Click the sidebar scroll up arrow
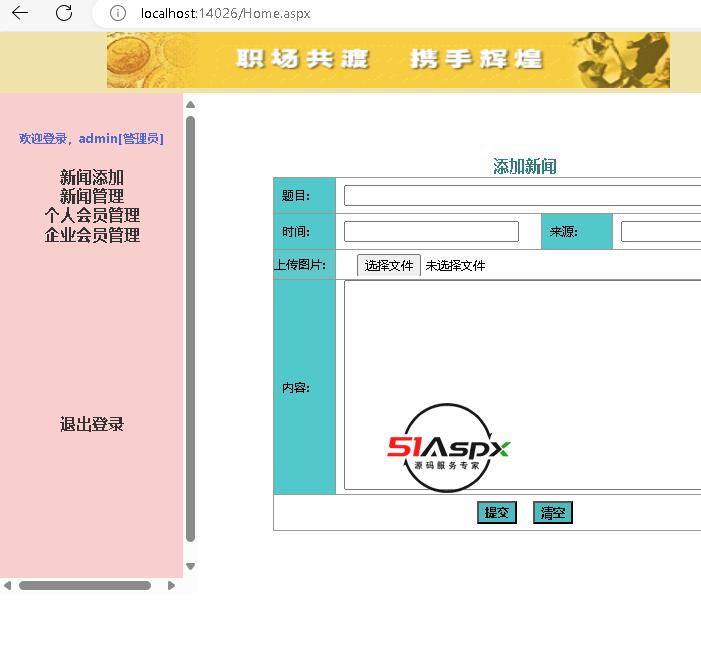 190,105
